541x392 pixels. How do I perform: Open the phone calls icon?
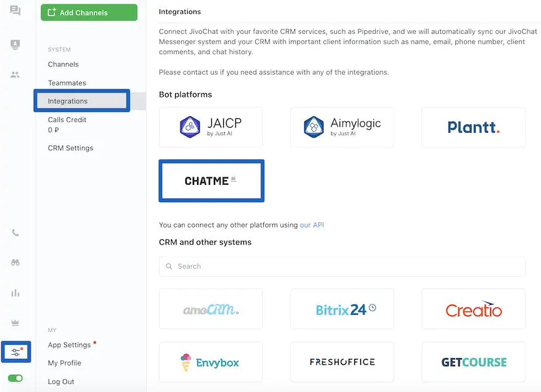[15, 233]
